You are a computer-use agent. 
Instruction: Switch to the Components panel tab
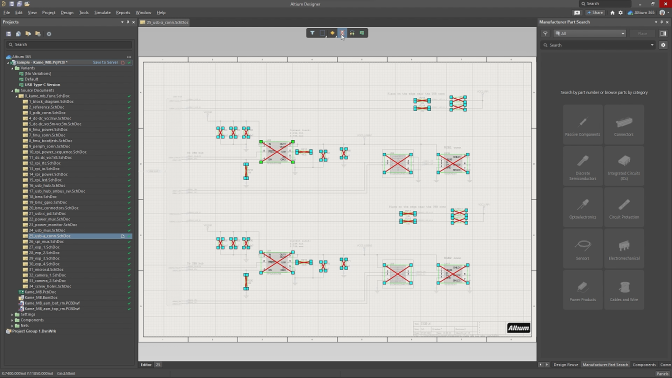(x=644, y=365)
